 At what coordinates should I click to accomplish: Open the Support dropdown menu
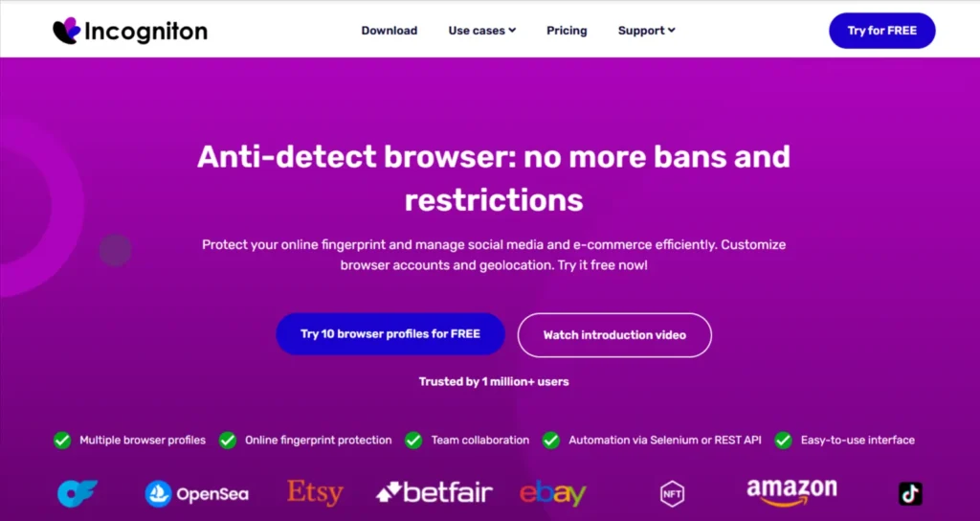point(646,31)
